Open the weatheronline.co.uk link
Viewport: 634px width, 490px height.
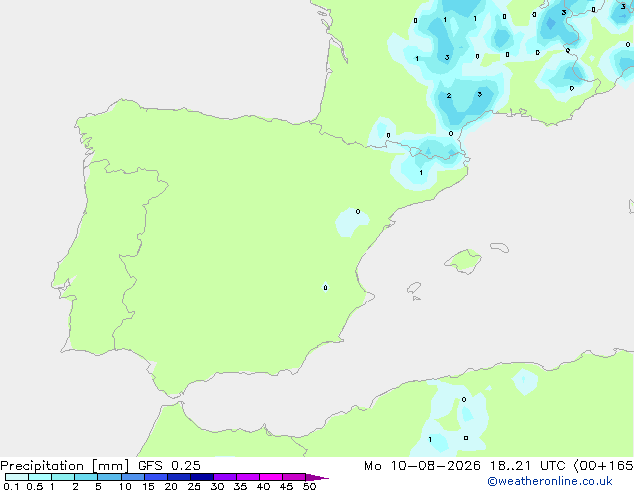pos(550,481)
